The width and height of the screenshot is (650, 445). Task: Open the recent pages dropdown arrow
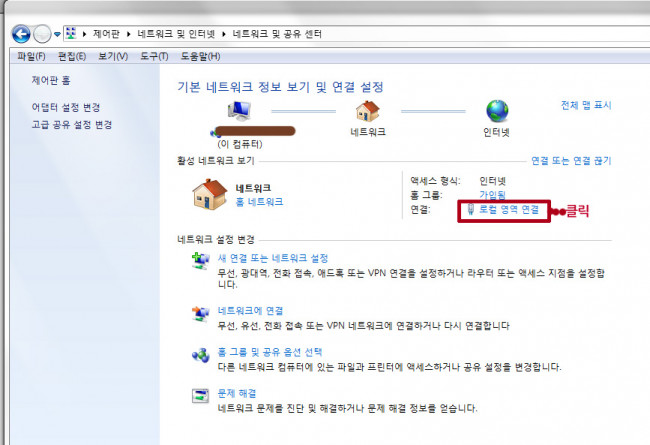(x=57, y=34)
